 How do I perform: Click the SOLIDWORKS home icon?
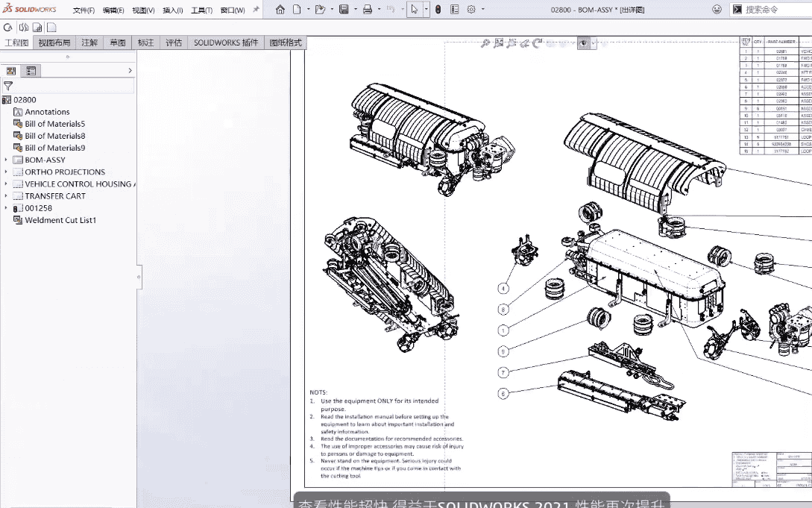[x=280, y=10]
